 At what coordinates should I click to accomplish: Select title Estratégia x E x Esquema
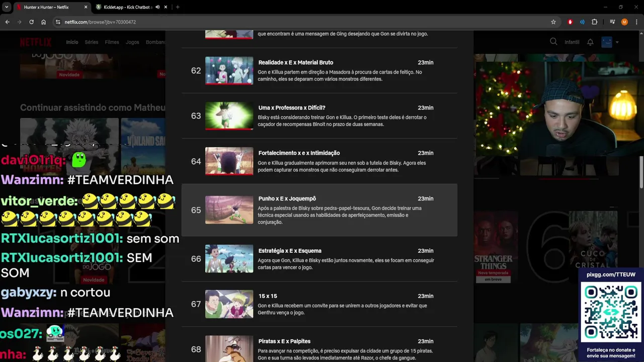click(290, 250)
